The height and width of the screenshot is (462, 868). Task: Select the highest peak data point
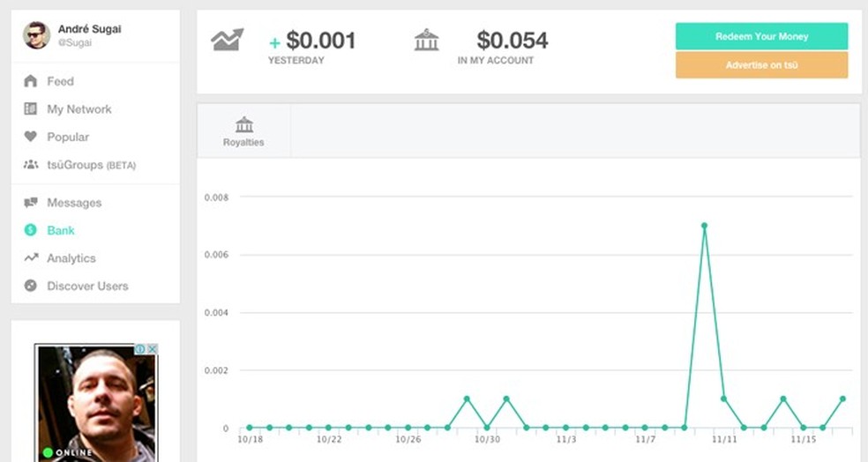click(x=704, y=226)
